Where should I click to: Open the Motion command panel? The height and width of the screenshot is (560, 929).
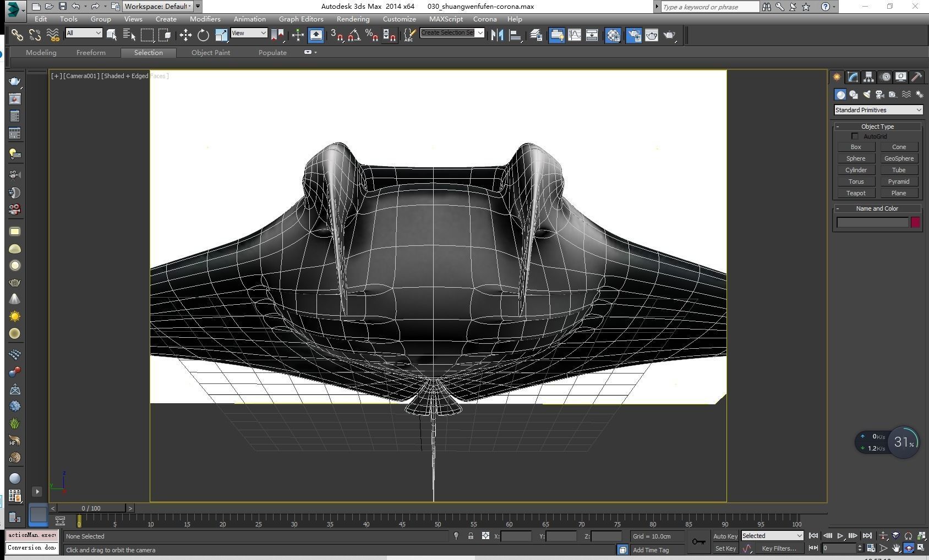point(885,77)
